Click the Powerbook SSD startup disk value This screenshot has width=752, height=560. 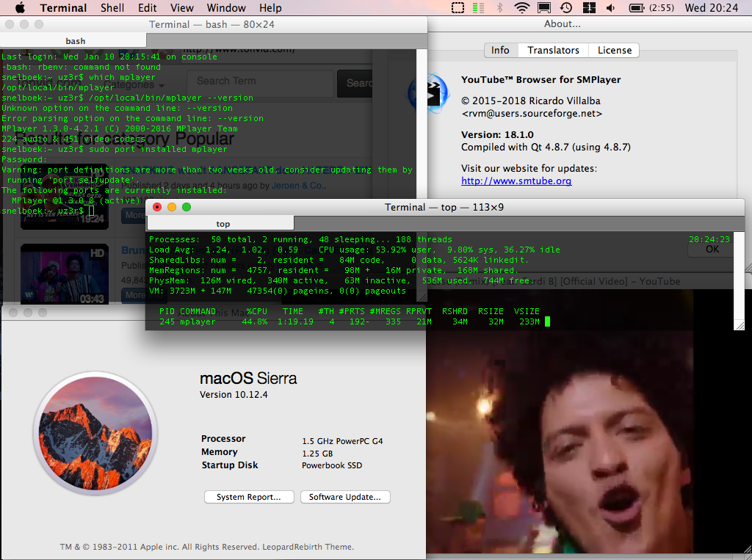click(332, 465)
